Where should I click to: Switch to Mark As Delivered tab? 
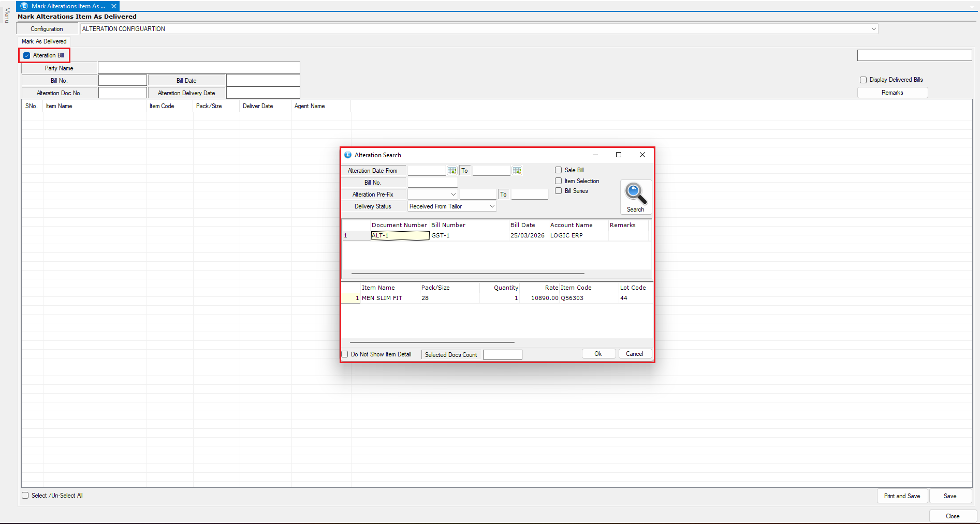click(x=44, y=41)
